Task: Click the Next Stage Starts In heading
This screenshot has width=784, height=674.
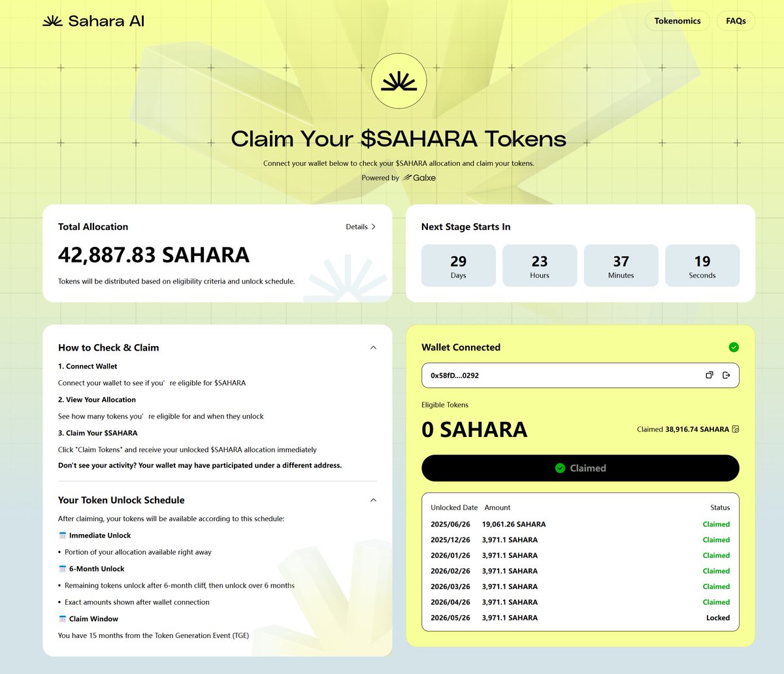Action: [x=466, y=227]
